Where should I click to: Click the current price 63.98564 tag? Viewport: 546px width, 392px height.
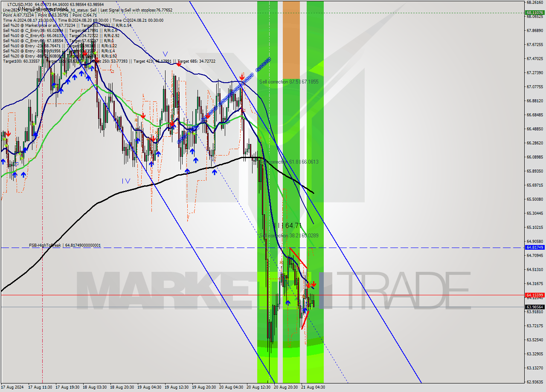click(534, 307)
